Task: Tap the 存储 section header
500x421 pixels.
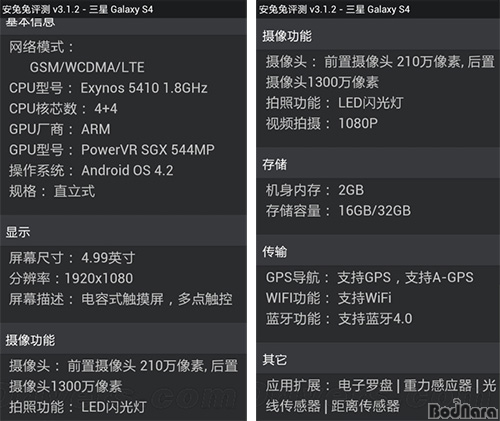Action: [x=378, y=164]
